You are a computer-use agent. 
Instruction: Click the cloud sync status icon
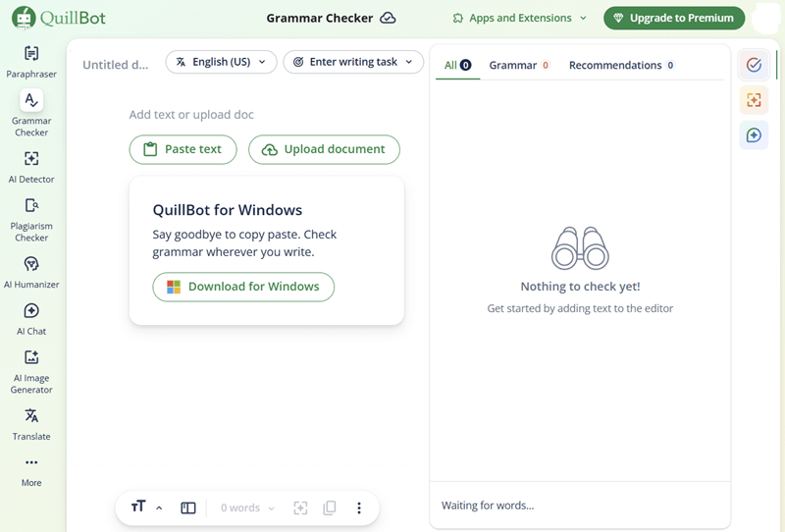click(388, 18)
